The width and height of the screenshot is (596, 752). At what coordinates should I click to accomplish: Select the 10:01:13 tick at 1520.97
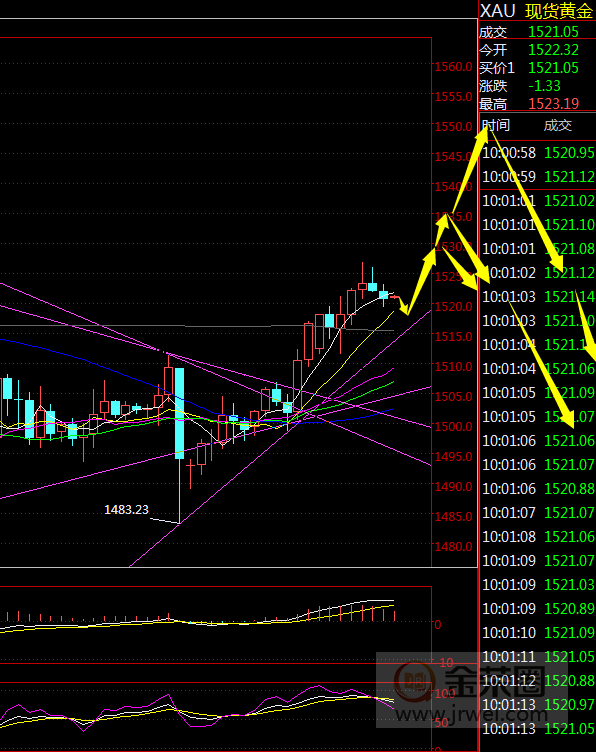pos(538,705)
